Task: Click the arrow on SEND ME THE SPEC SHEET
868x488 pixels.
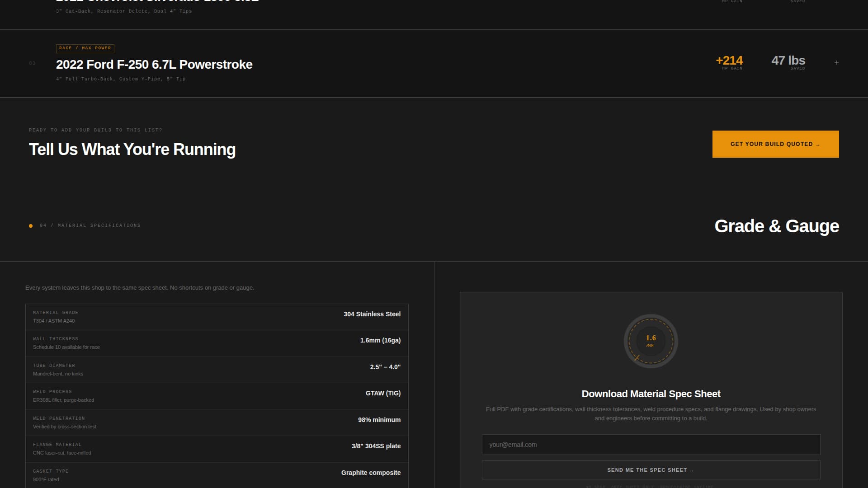Action: tap(691, 470)
